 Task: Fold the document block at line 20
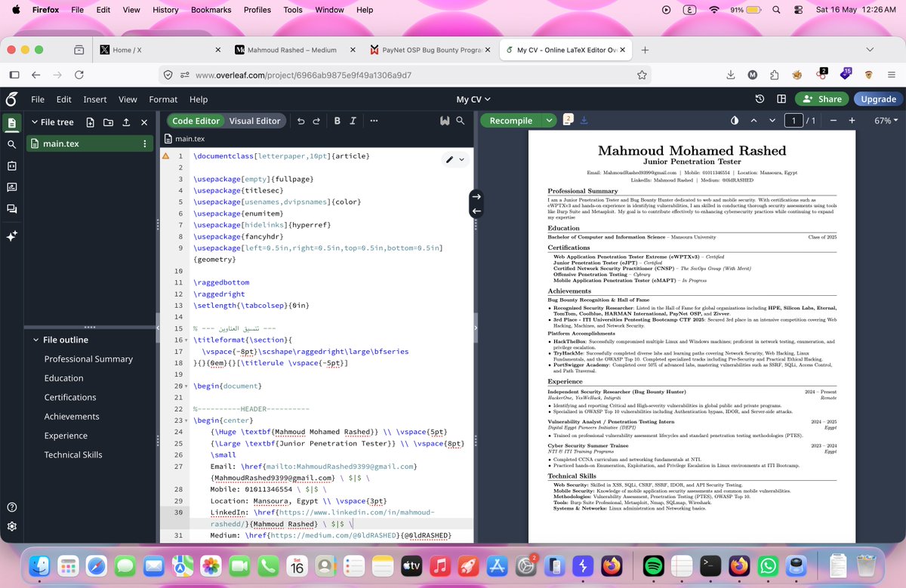(186, 386)
